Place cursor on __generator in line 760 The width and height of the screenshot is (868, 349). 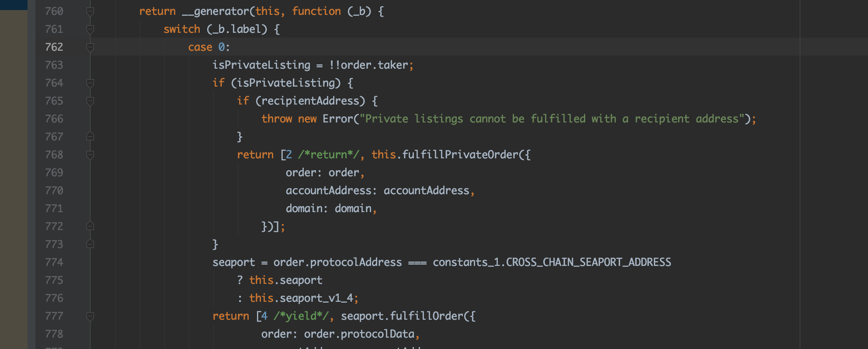(215, 11)
